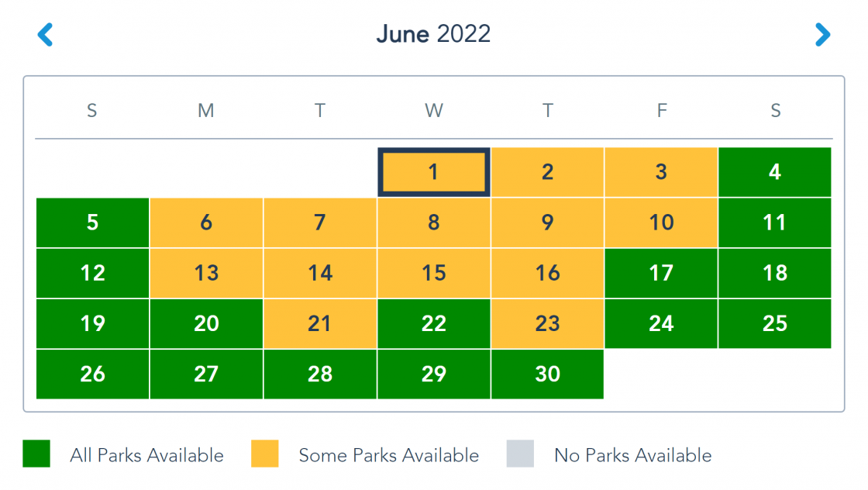
Task: Select June 23 on the calendar
Action: 547,323
